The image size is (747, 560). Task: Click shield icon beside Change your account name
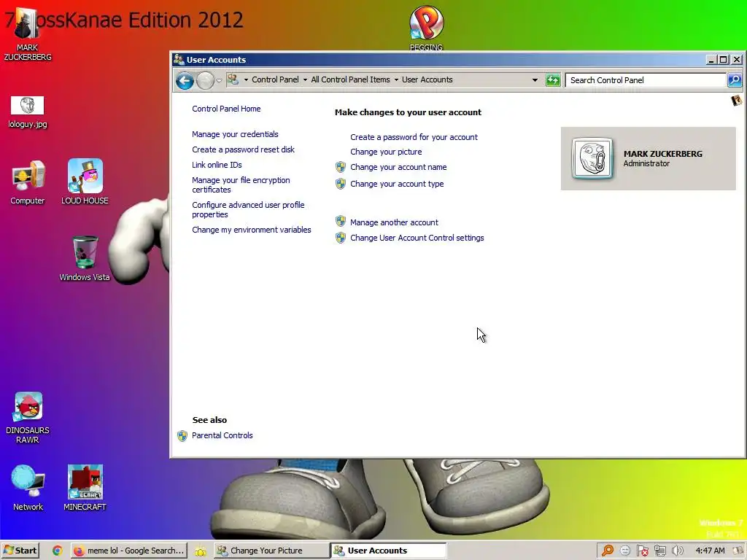click(x=340, y=167)
